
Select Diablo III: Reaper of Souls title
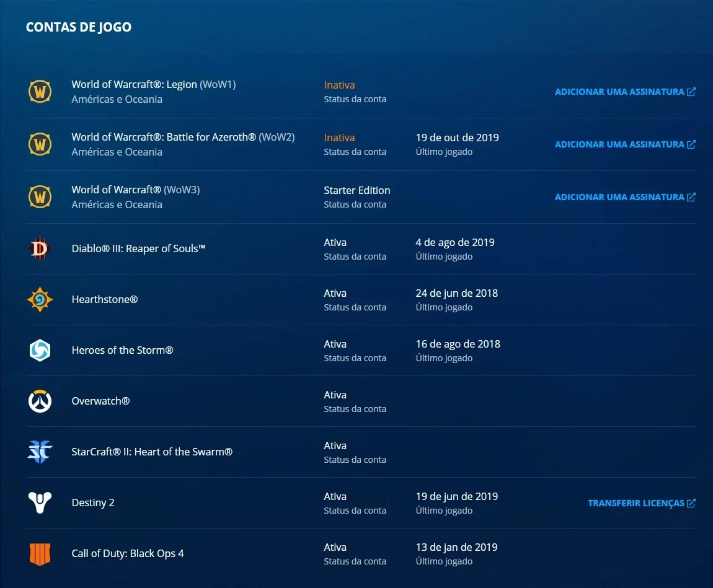coord(139,248)
